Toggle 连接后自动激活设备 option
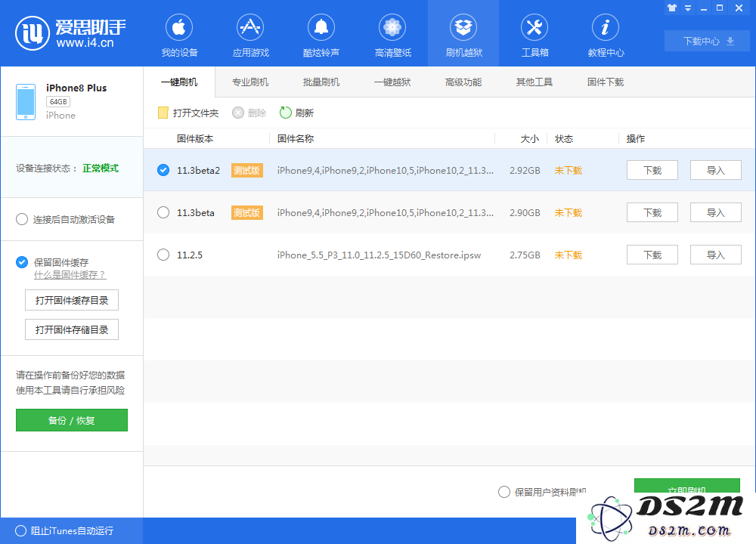756x544 pixels. click(x=22, y=219)
